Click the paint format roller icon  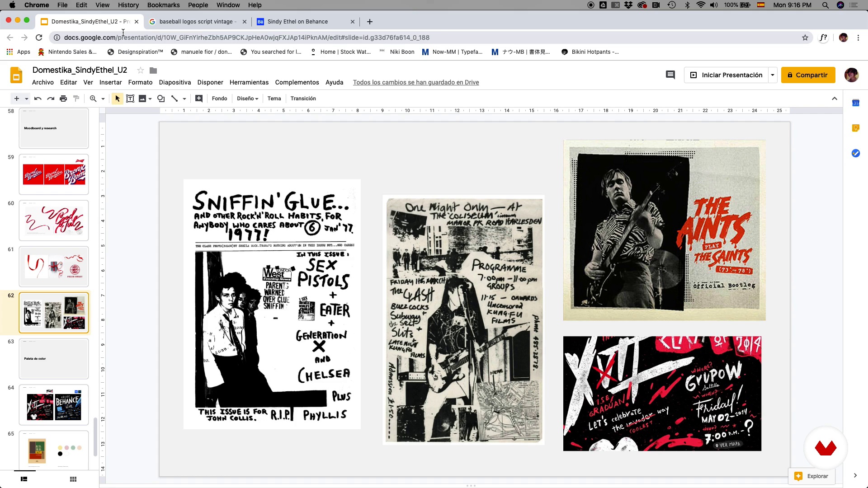[76, 99]
